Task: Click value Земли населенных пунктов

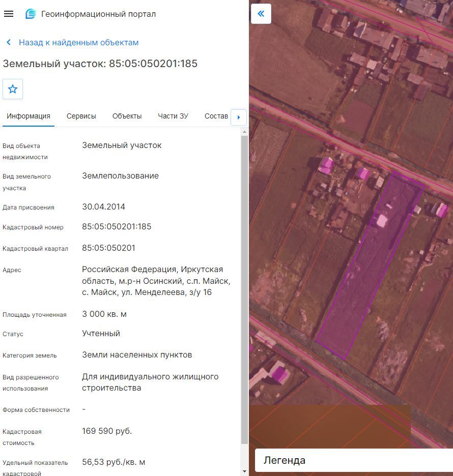Action: pos(137,355)
